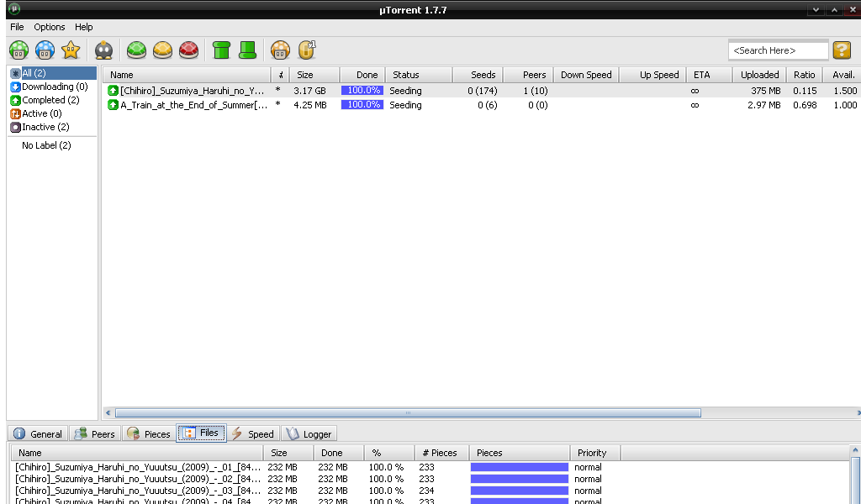Click the horizontal scrollbar under torrent list
Screen dimensions: 861x504
[408, 413]
